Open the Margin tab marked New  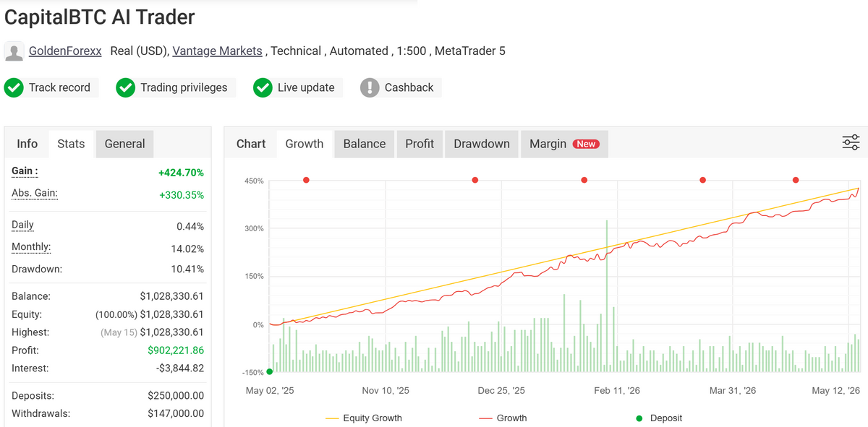point(564,144)
